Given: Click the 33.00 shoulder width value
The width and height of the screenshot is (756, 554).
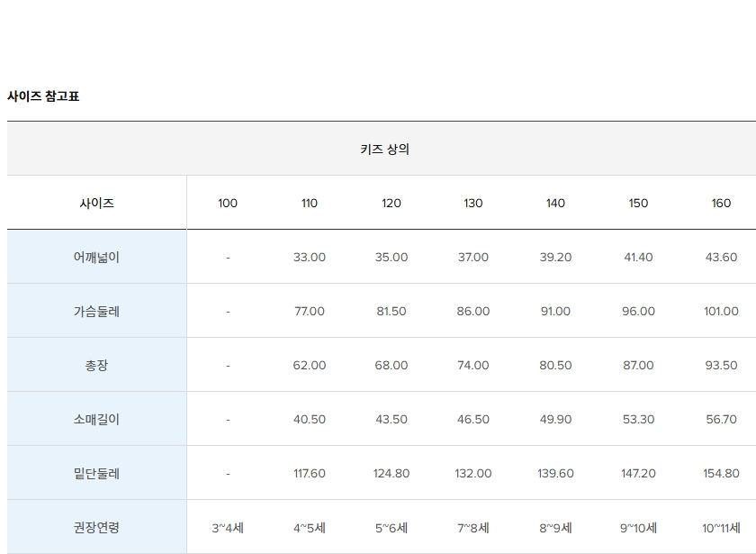Looking at the screenshot, I should click(310, 258).
